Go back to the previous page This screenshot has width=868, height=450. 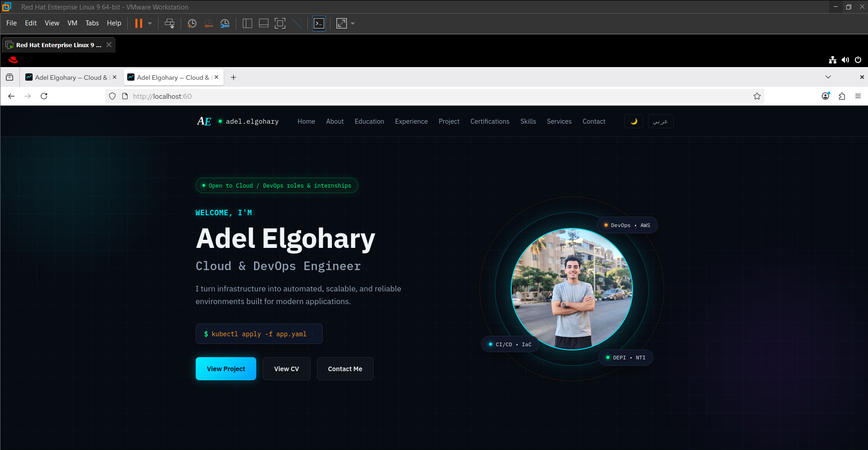click(11, 96)
